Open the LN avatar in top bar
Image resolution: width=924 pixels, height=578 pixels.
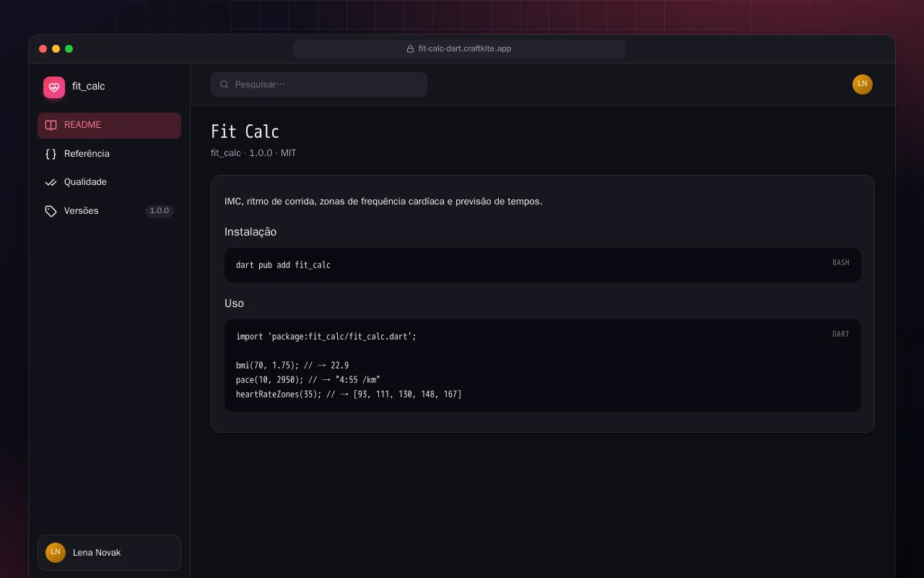coord(863,85)
